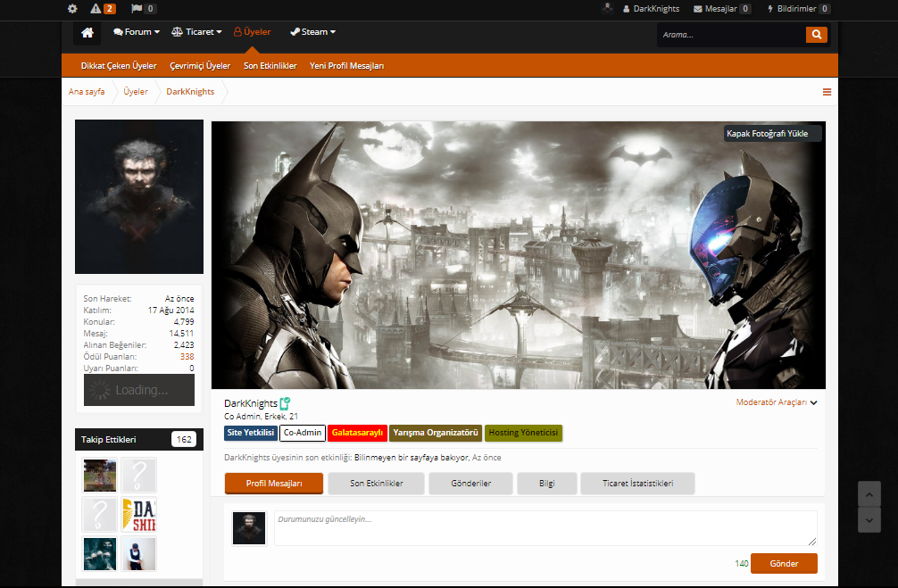898x588 pixels.
Task: Switch to the Profil Mesajları tab
Action: (x=274, y=484)
